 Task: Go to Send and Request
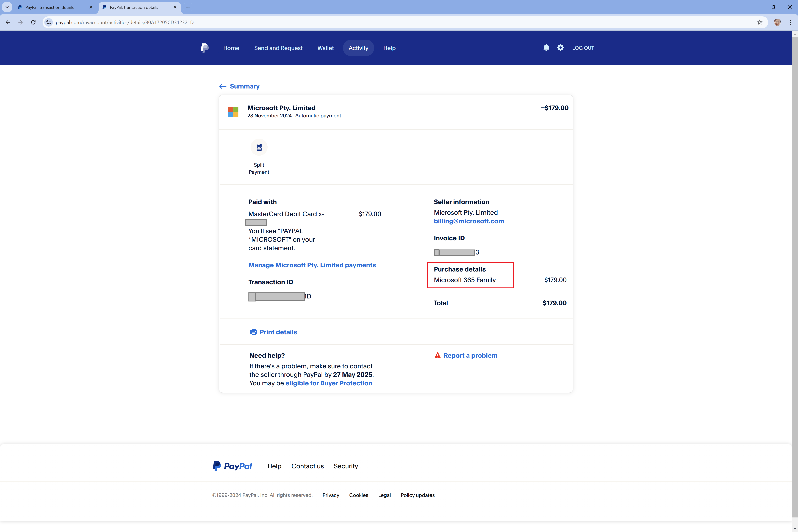click(278, 48)
